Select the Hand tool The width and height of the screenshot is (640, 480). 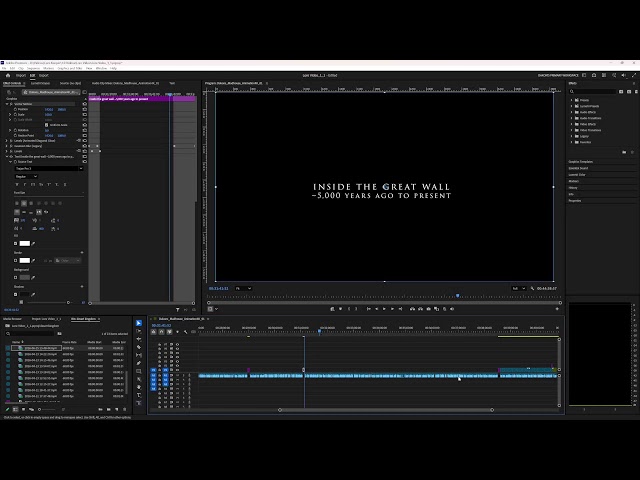[139, 387]
